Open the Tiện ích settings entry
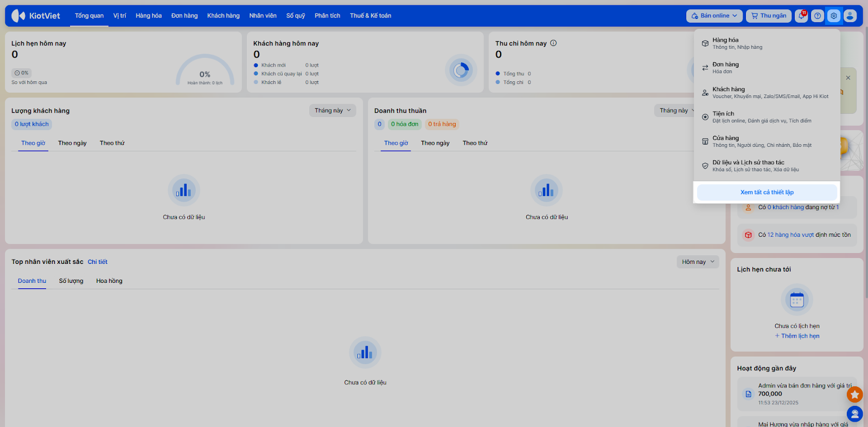 click(767, 117)
